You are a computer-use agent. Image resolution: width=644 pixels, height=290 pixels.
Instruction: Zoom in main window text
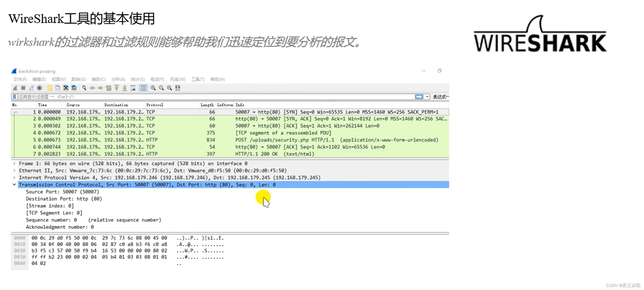pyautogui.click(x=153, y=88)
